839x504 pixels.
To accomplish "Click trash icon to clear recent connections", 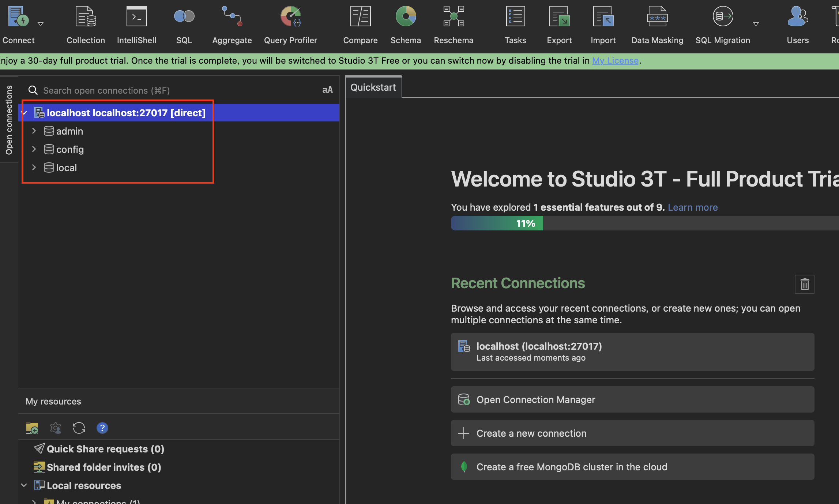I will point(804,284).
